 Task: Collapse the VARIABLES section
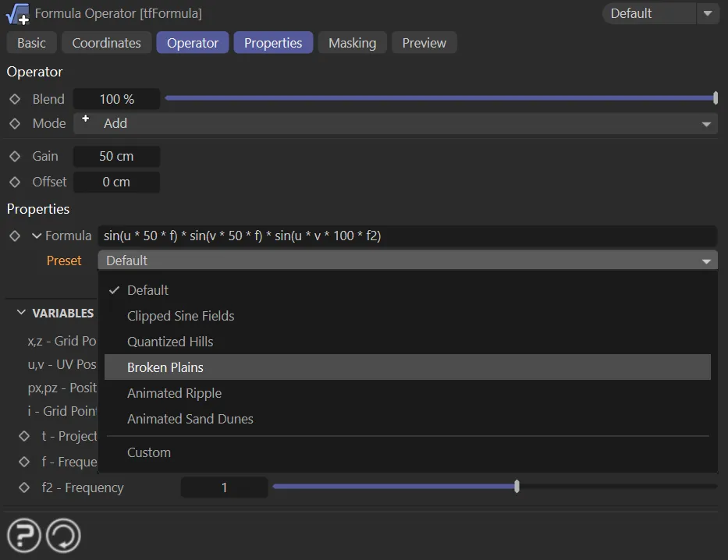point(21,313)
